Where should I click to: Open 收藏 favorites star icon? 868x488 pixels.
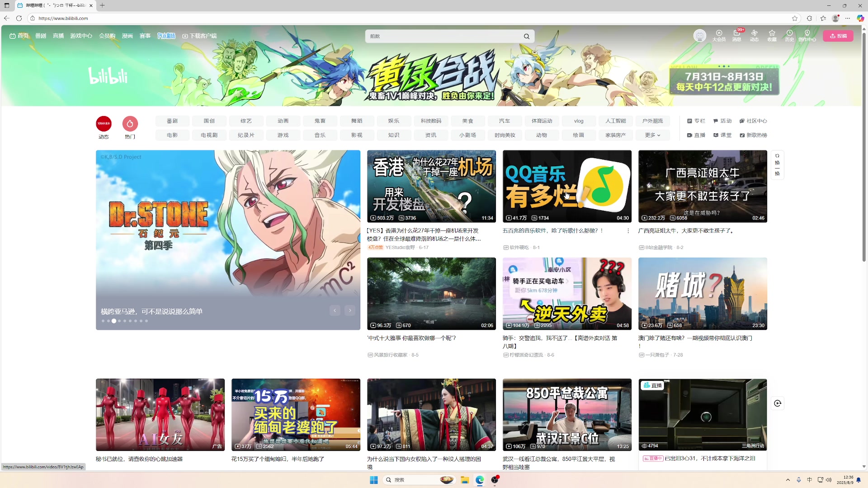pos(772,36)
